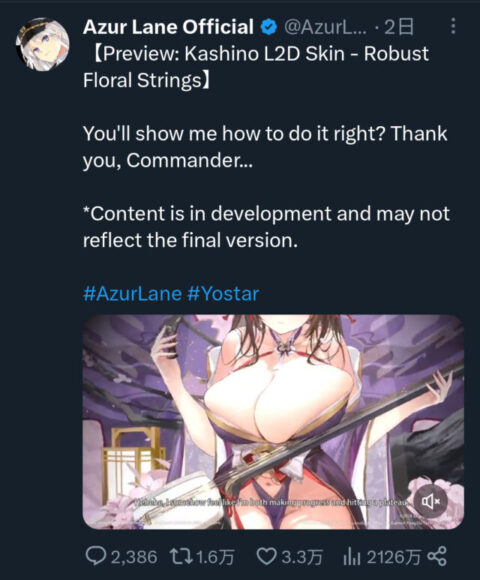Like the post with the heart icon
Image resolution: width=480 pixels, height=580 pixels.
pyautogui.click(x=266, y=556)
